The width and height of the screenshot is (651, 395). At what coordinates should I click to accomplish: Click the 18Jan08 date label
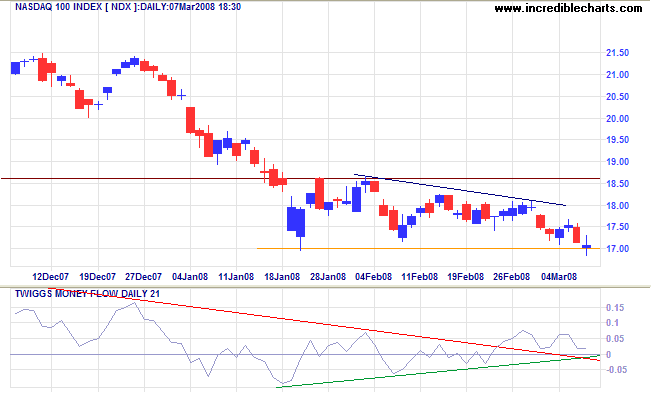(x=282, y=277)
